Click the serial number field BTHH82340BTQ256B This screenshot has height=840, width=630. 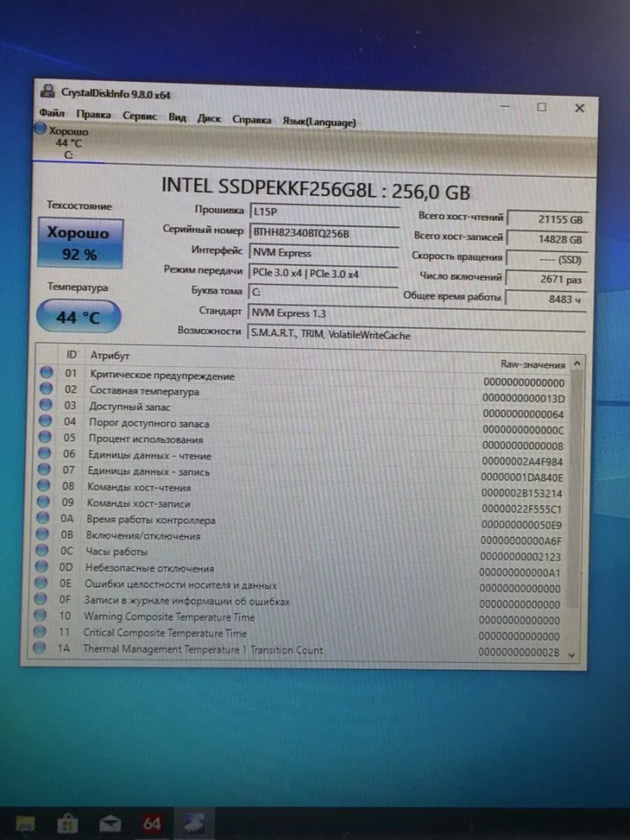324,232
